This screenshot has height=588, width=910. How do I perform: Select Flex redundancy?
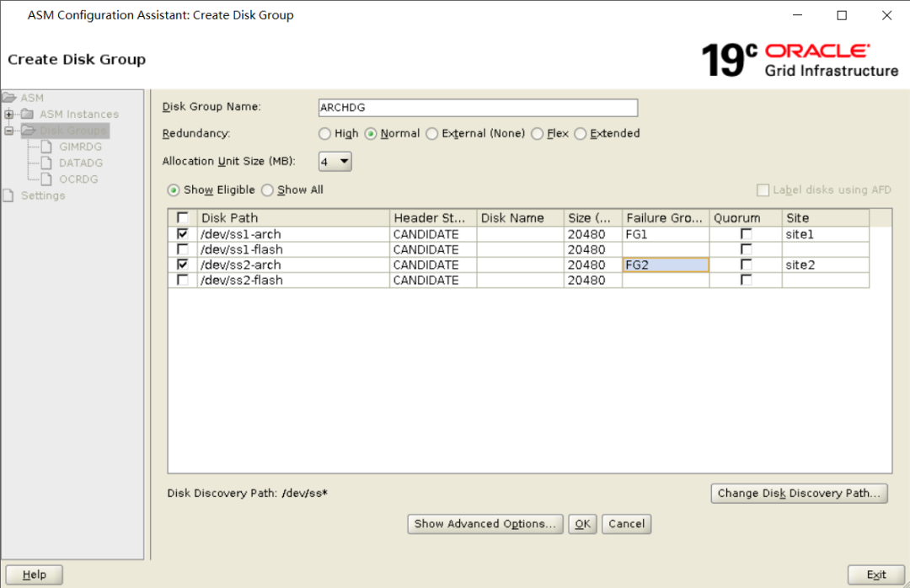click(537, 133)
